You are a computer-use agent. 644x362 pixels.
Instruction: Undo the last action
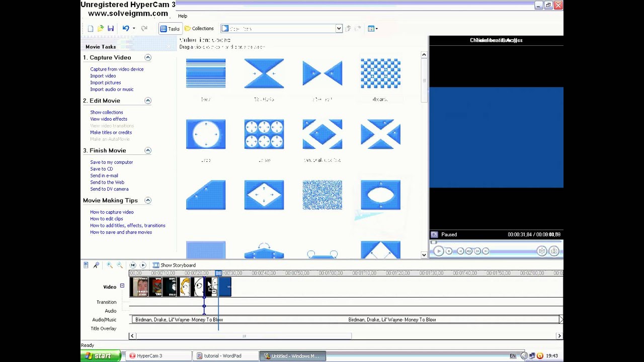[126, 29]
